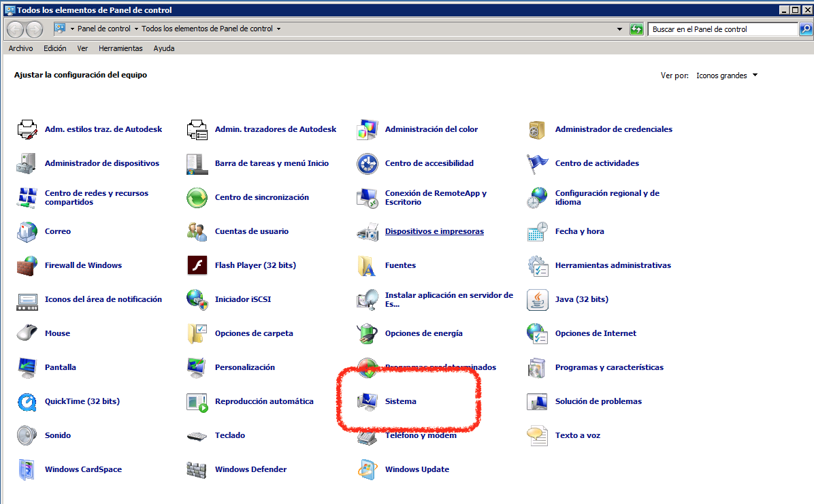This screenshot has width=814, height=504.
Task: Open the Herramientas administrativas link
Action: (x=613, y=265)
